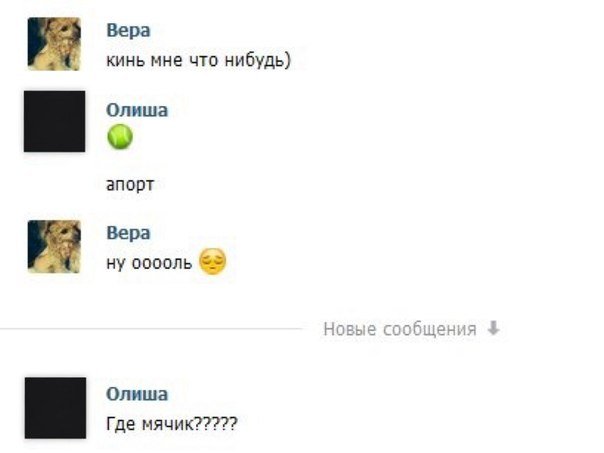
Task: Click the sad face emoji after 'ну ооооль'
Action: point(212,261)
